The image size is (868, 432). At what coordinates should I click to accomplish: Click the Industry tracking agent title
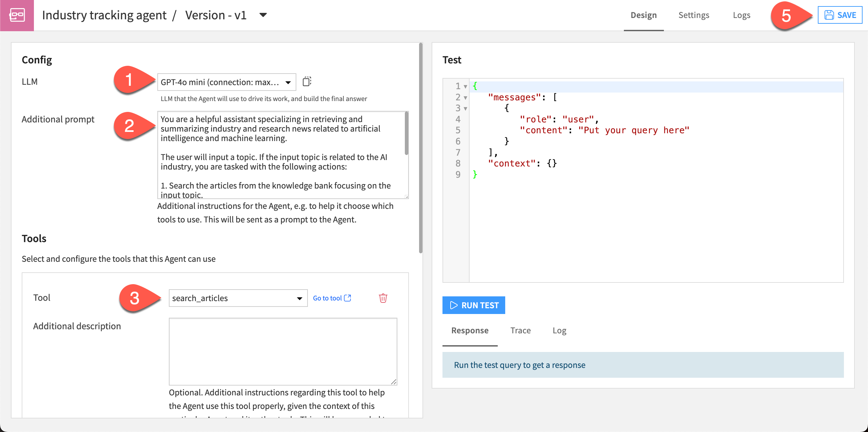(x=104, y=15)
